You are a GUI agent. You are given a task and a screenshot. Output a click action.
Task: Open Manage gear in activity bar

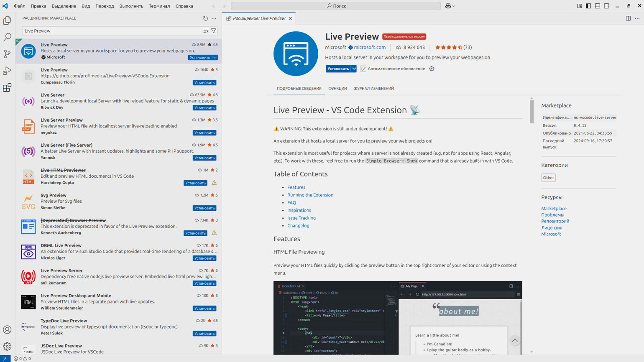pyautogui.click(x=7, y=347)
